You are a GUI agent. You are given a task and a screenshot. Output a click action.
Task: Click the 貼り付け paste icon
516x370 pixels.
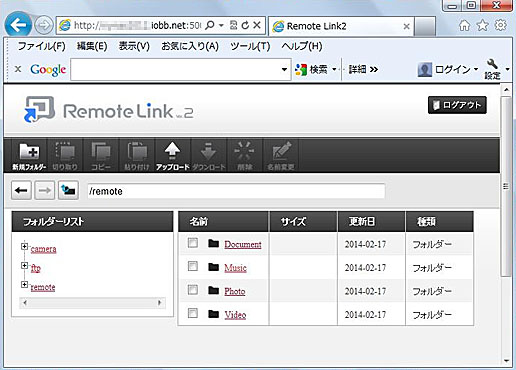click(137, 156)
